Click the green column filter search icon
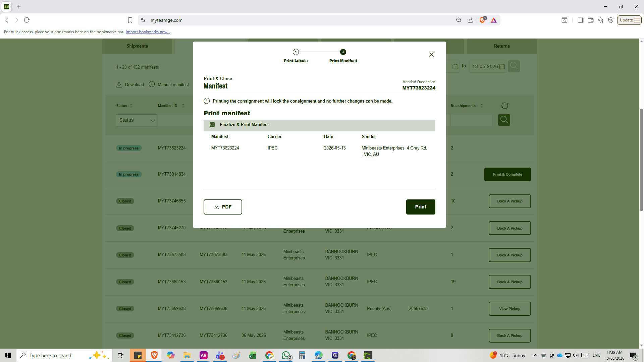 [504, 120]
